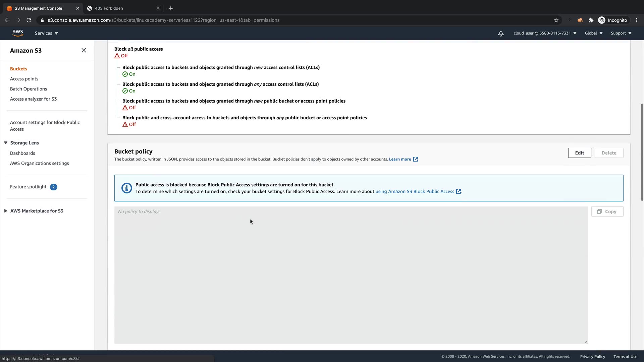Click Edit button for Bucket policy

point(579,153)
